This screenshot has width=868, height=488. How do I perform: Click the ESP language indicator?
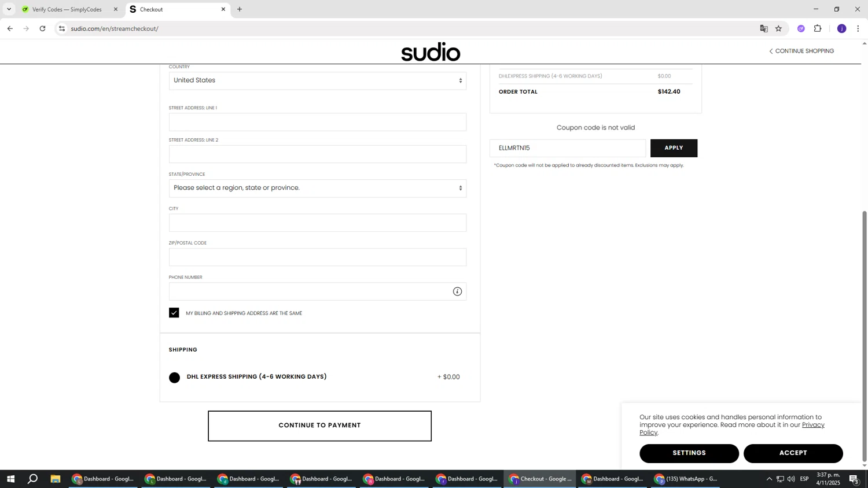pyautogui.click(x=804, y=479)
